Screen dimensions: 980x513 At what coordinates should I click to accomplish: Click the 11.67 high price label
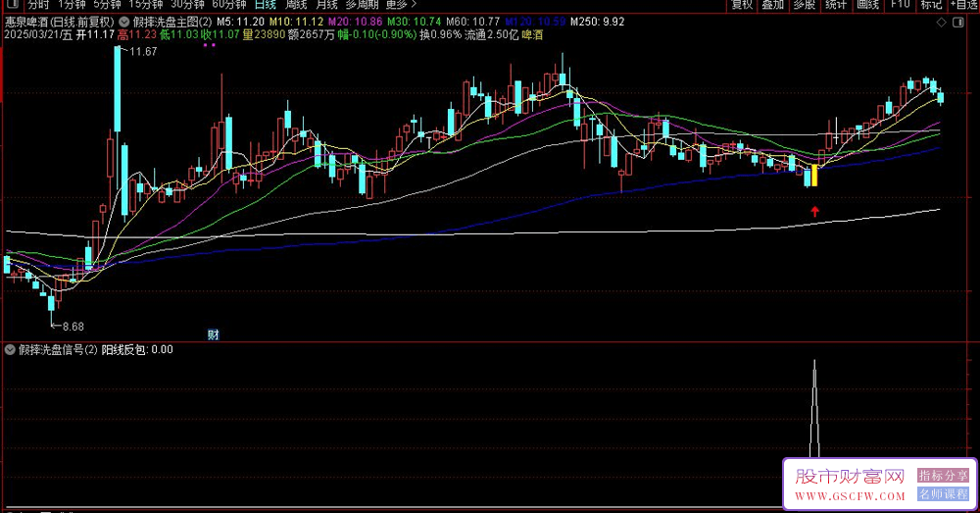point(143,52)
